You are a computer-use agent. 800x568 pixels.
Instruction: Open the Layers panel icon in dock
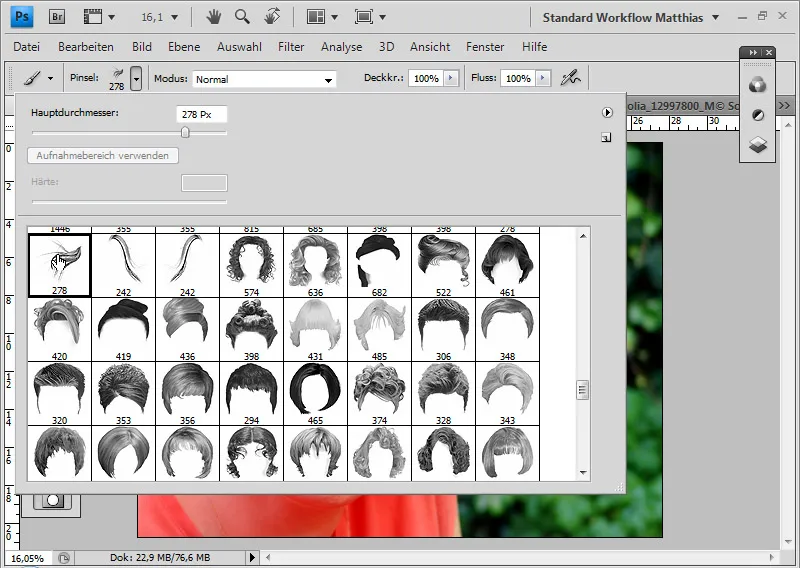[758, 145]
